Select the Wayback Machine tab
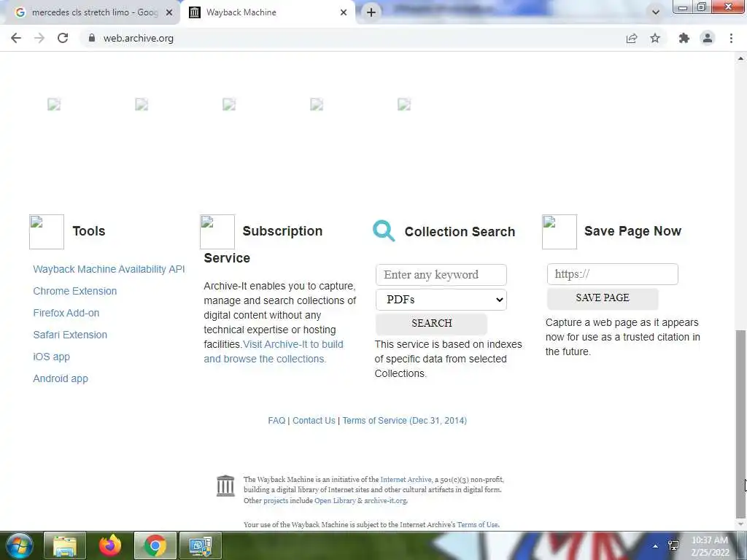This screenshot has width=747, height=560. tap(267, 12)
